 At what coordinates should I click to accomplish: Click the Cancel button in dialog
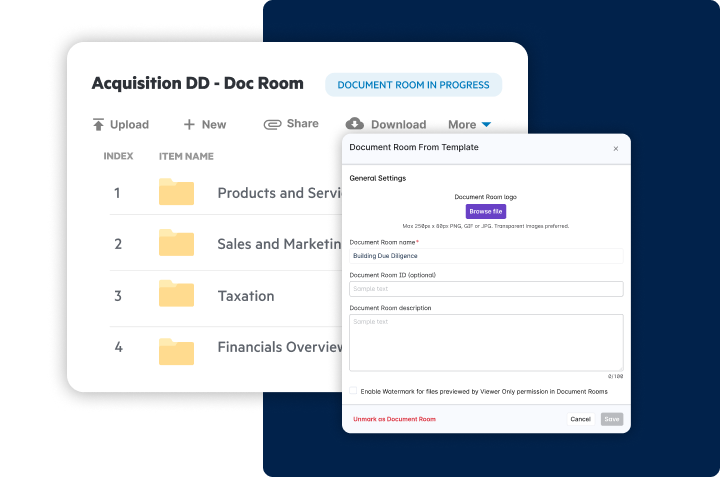pyautogui.click(x=580, y=419)
